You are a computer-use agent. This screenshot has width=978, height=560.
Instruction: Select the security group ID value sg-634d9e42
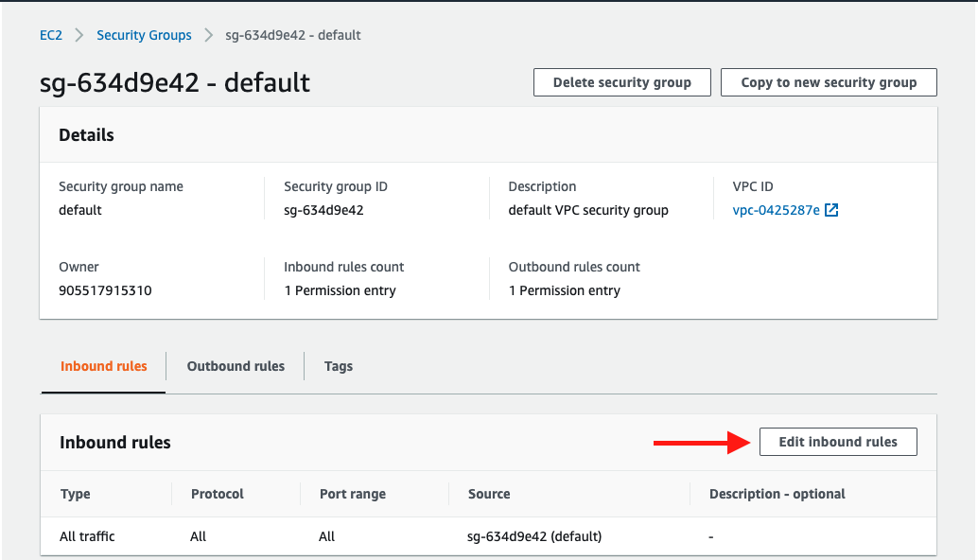(x=323, y=210)
